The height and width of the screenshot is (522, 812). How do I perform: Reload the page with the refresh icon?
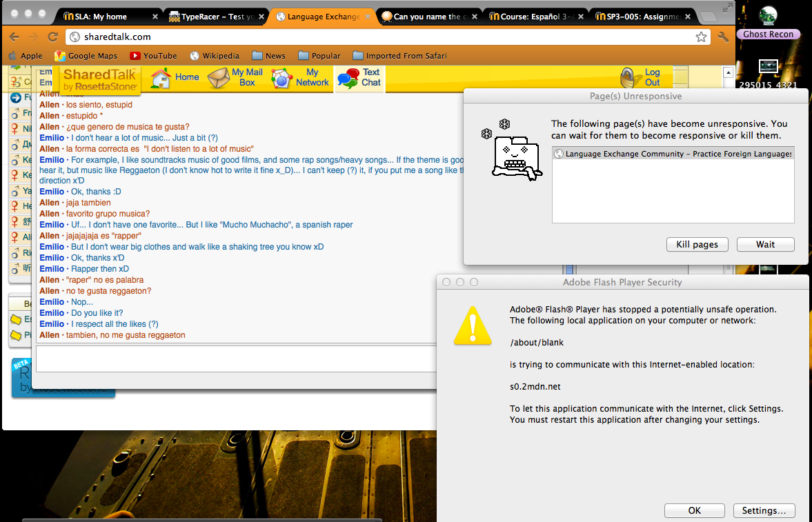pos(52,37)
